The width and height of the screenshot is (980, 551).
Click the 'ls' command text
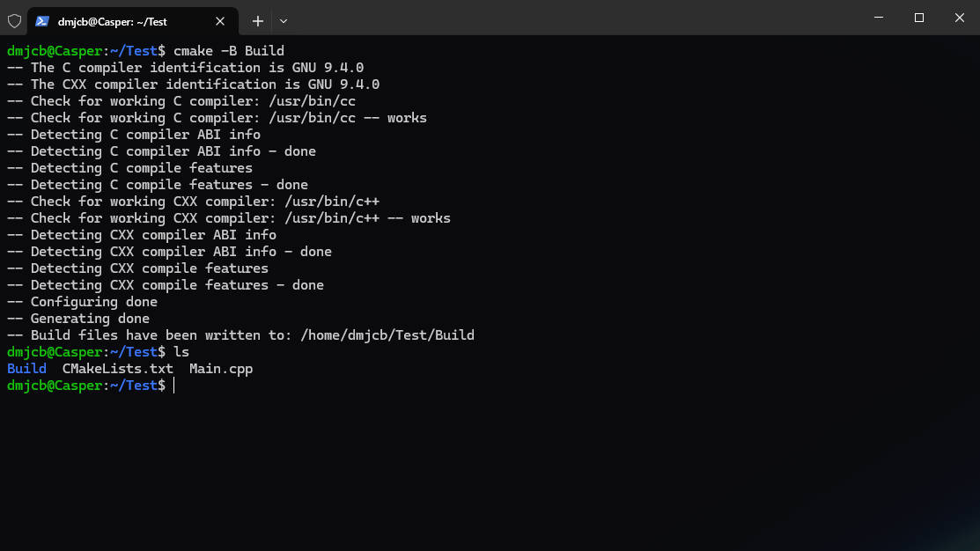pyautogui.click(x=181, y=352)
